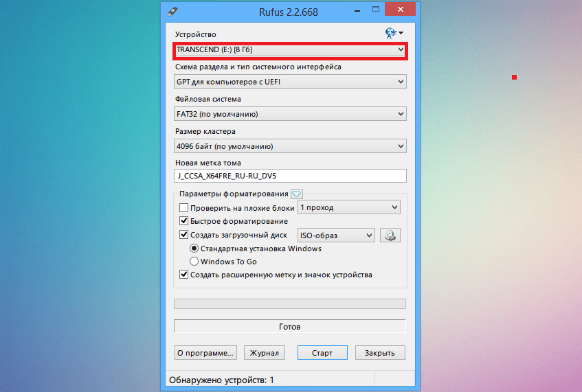The image size is (582, 392).
Task: Open the FAT32 file system dropdown
Action: tap(290, 114)
